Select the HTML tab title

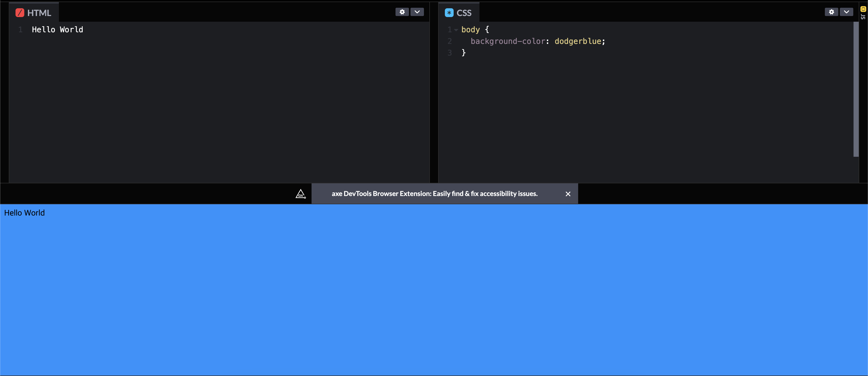[39, 13]
